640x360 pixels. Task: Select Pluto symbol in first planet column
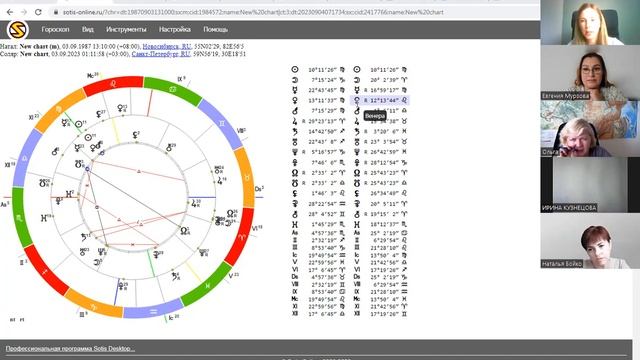pyautogui.click(x=295, y=162)
